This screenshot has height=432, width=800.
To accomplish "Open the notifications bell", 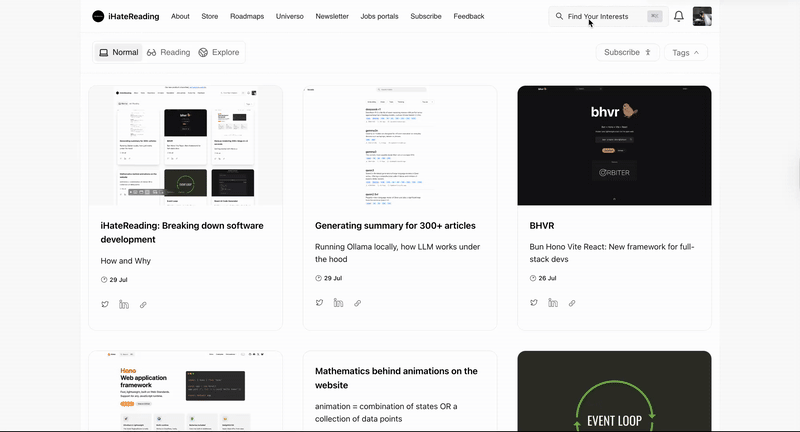I will (679, 16).
